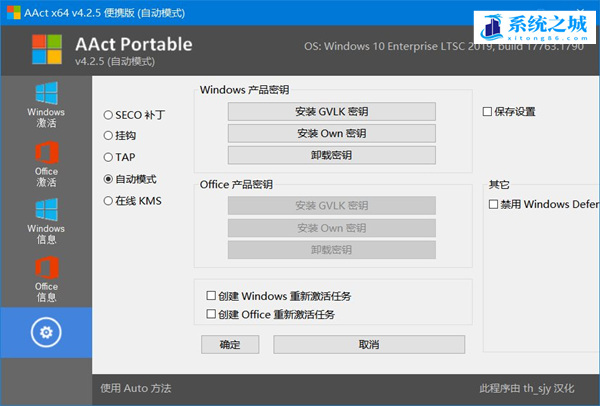Click Office 安装 Own 密钥 button

click(331, 228)
